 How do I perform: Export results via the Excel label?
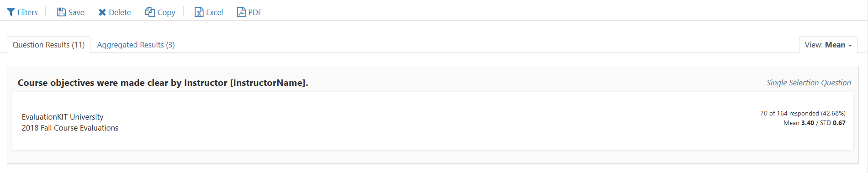click(x=214, y=12)
